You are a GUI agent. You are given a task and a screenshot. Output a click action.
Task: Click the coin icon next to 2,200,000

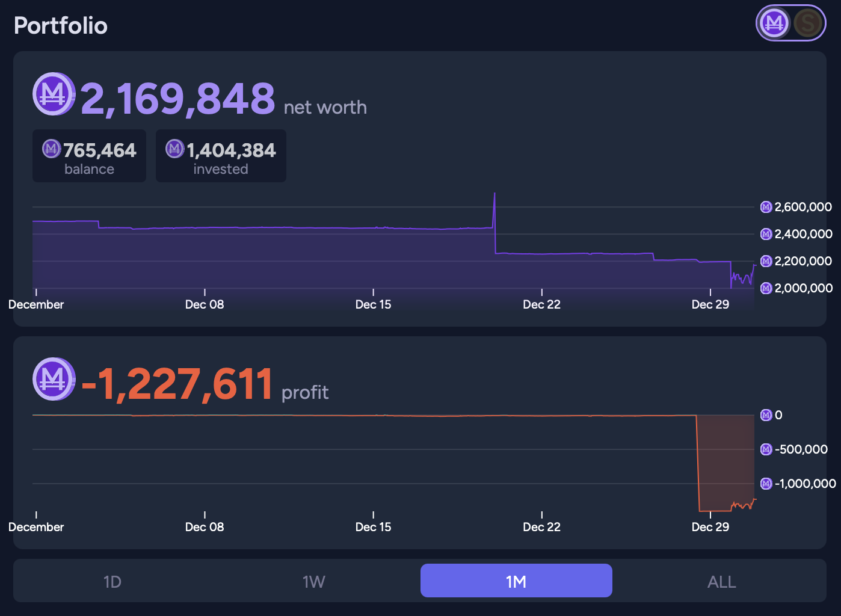766,261
